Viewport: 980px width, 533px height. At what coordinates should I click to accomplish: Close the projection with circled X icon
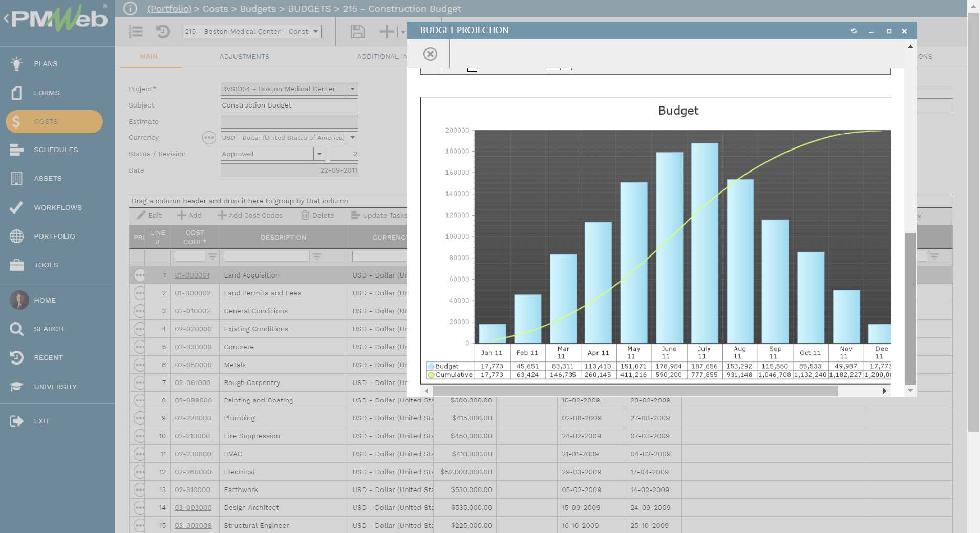point(430,54)
